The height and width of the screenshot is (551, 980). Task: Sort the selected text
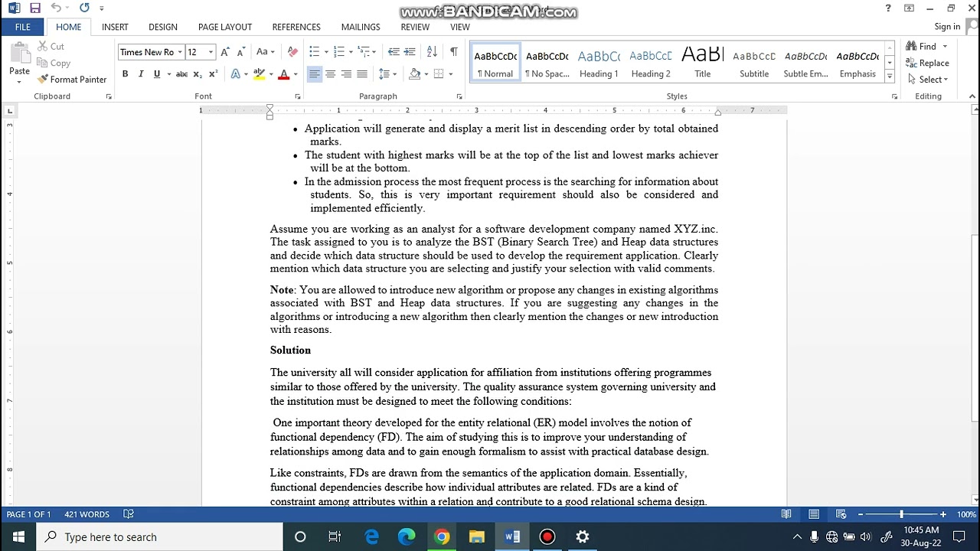pos(432,52)
